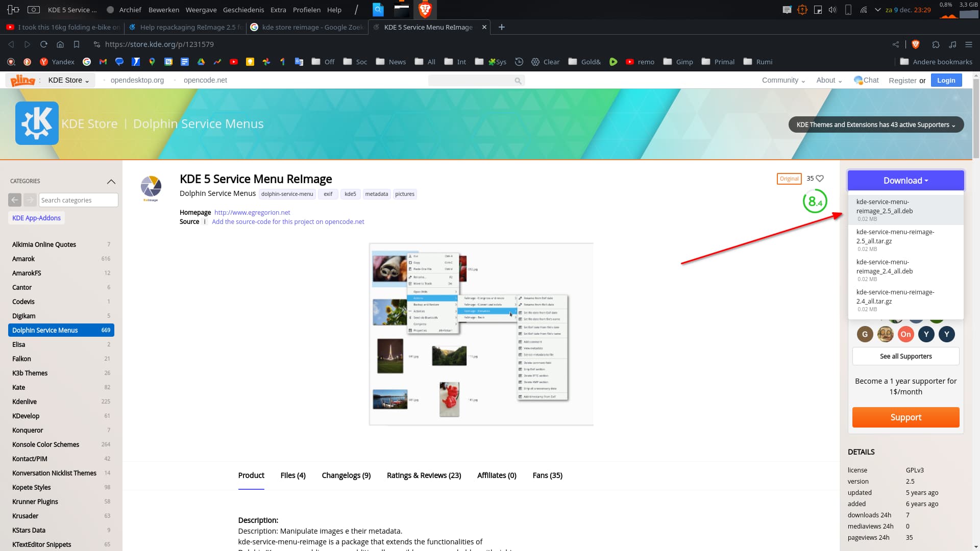Open the Google Maps bookmark icon
980x551 pixels.
point(152,62)
